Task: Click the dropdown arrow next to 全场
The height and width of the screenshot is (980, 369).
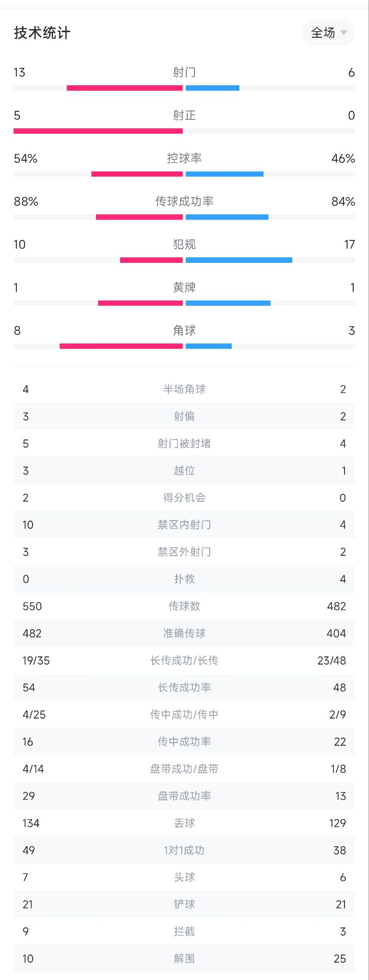Action: (344, 33)
